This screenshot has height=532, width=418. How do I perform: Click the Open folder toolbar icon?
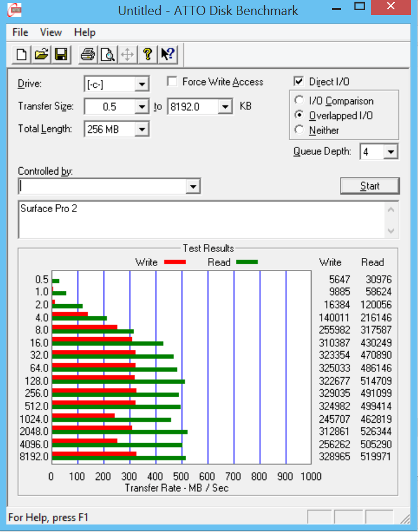[x=41, y=55]
